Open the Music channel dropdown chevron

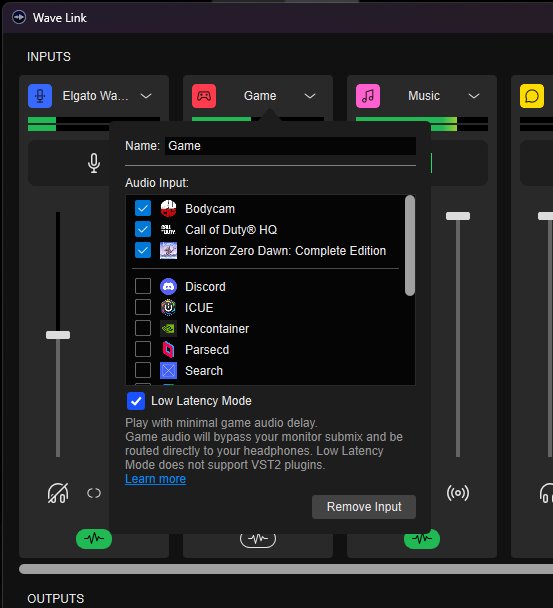click(474, 96)
